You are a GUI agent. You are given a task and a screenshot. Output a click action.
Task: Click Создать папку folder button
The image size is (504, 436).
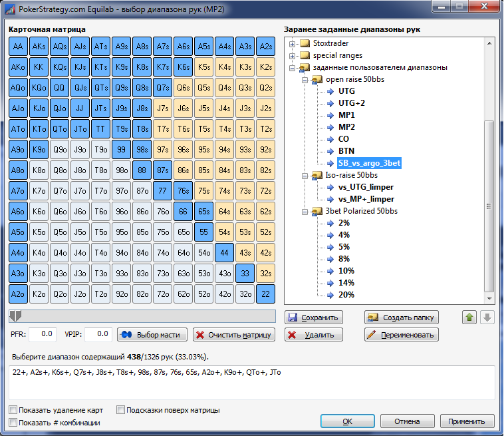(402, 318)
